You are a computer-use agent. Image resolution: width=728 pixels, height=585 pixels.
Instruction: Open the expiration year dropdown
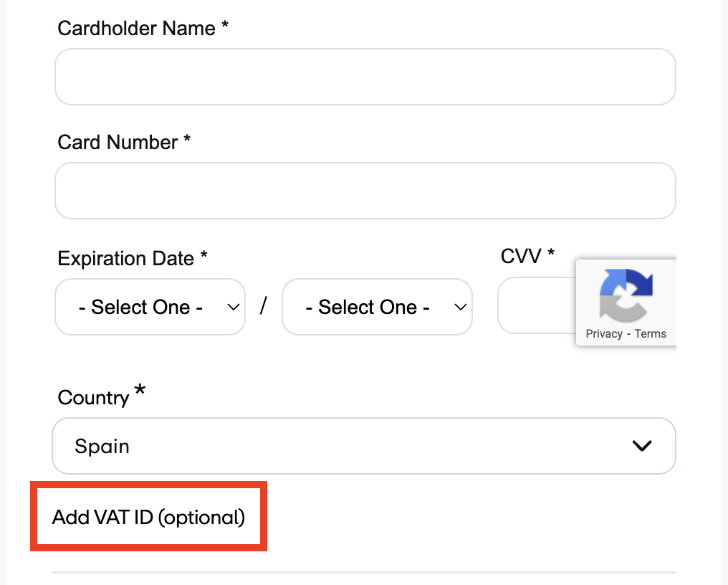click(377, 307)
